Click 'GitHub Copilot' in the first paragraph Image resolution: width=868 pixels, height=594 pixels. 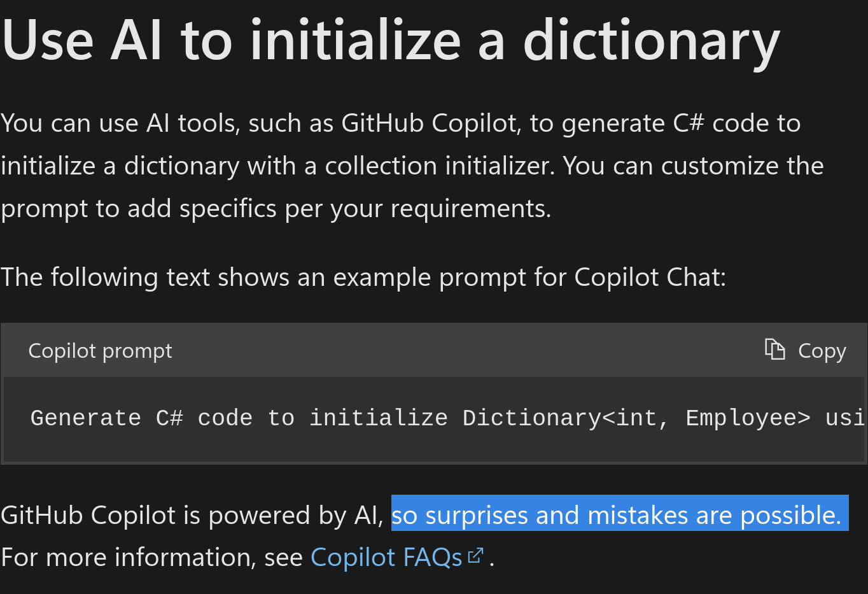[428, 123]
